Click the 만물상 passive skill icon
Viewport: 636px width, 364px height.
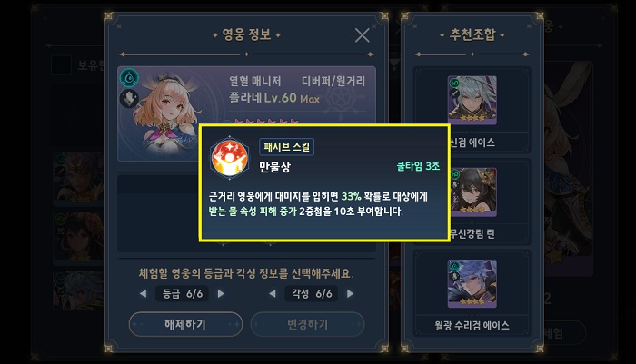[x=229, y=158]
